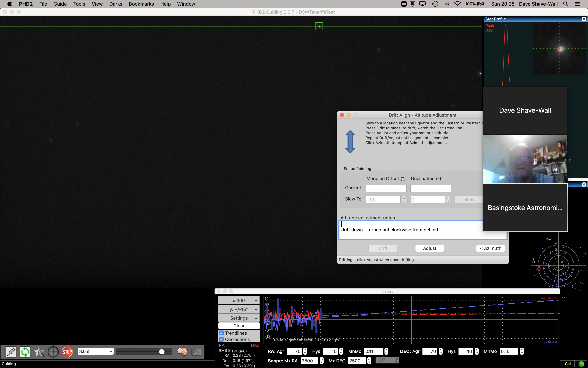588x368 pixels.
Task: Click the Slew button
Action: click(469, 200)
